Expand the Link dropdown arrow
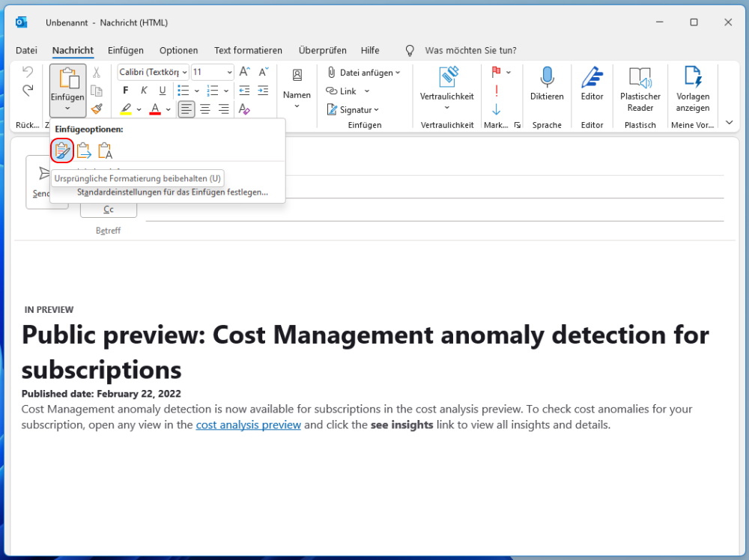 [367, 91]
